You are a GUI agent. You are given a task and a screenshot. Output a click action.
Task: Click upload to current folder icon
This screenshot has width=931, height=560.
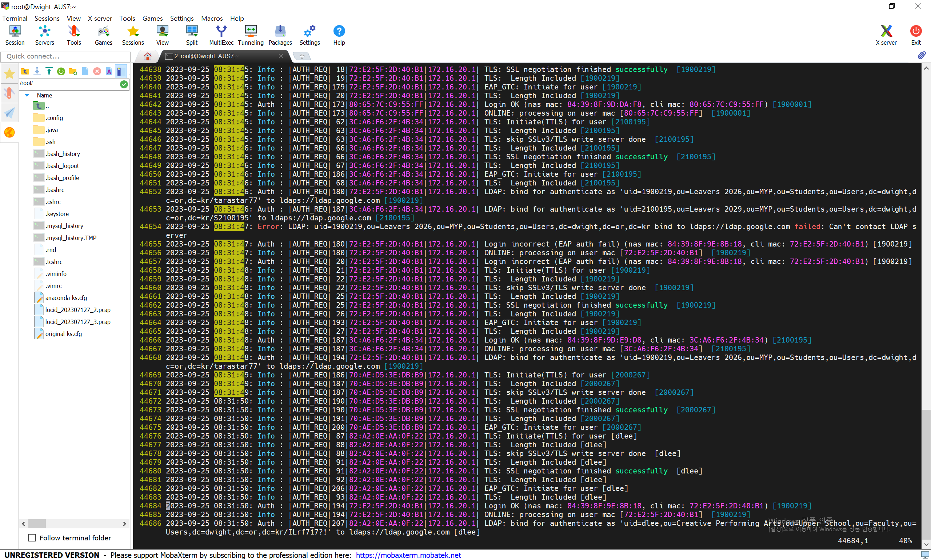[x=49, y=71]
